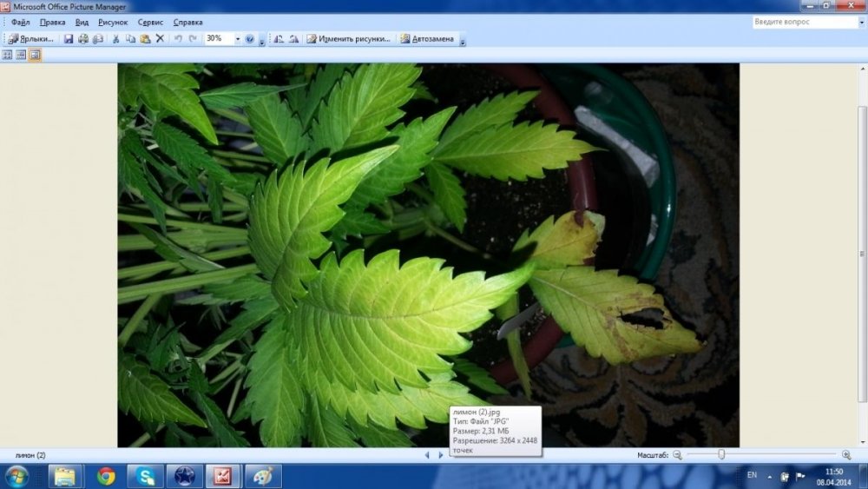This screenshot has width=868, height=489.
Task: Open the Файл menu
Action: (20, 23)
